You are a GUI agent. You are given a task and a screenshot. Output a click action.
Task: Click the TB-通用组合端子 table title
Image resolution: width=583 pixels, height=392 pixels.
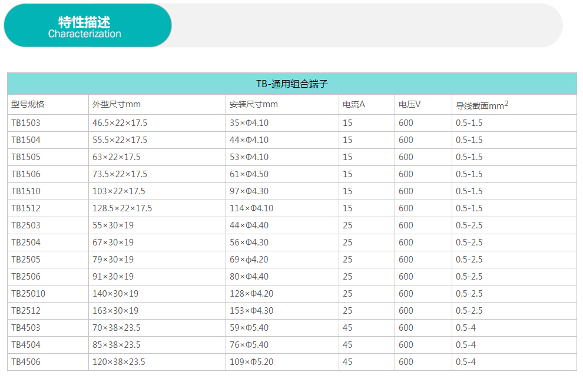point(291,84)
